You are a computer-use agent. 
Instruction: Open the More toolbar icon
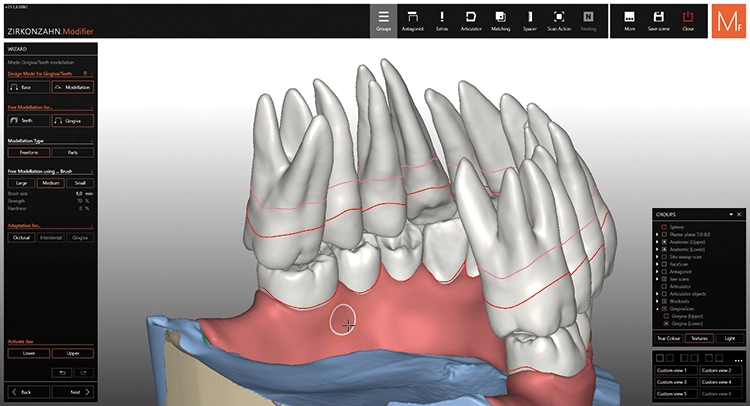click(629, 21)
